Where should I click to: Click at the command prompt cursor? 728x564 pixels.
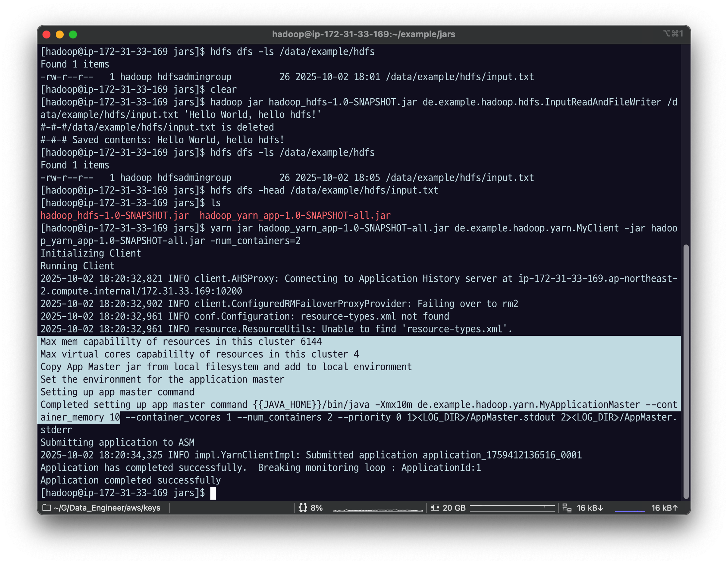(213, 493)
